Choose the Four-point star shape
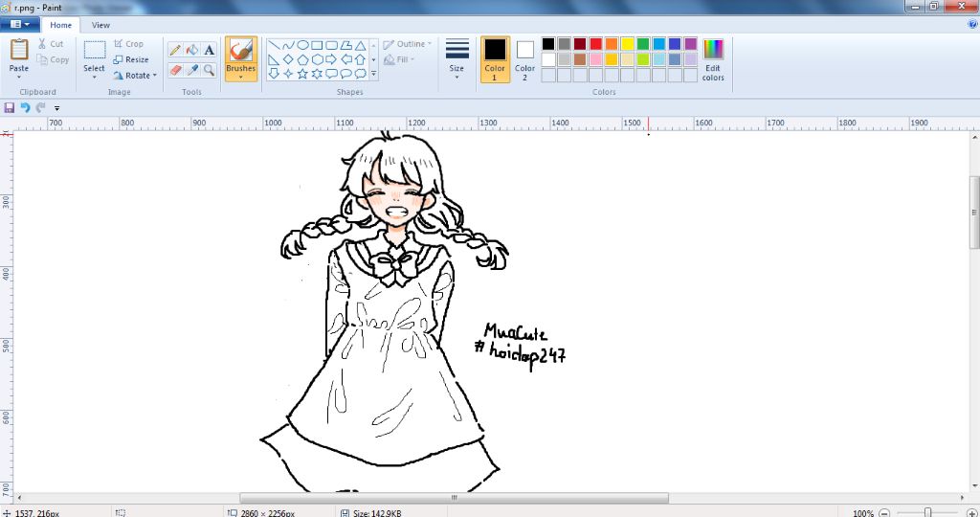 288,74
